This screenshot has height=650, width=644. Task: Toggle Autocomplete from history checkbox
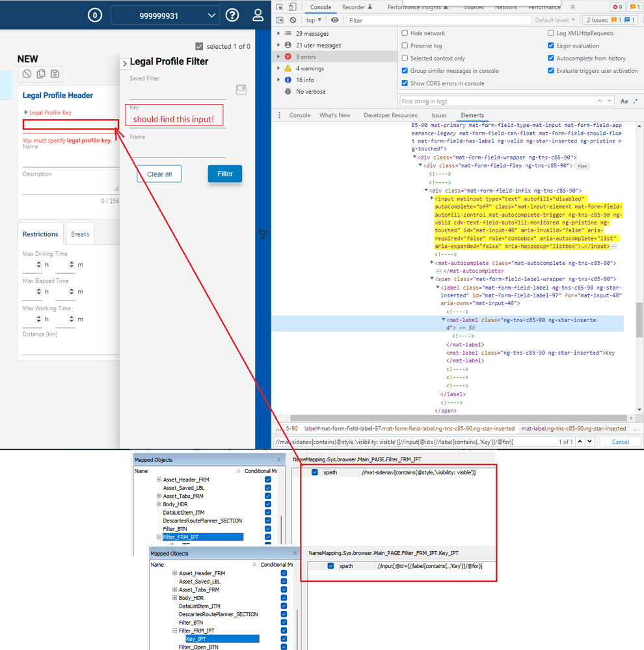pyautogui.click(x=551, y=58)
